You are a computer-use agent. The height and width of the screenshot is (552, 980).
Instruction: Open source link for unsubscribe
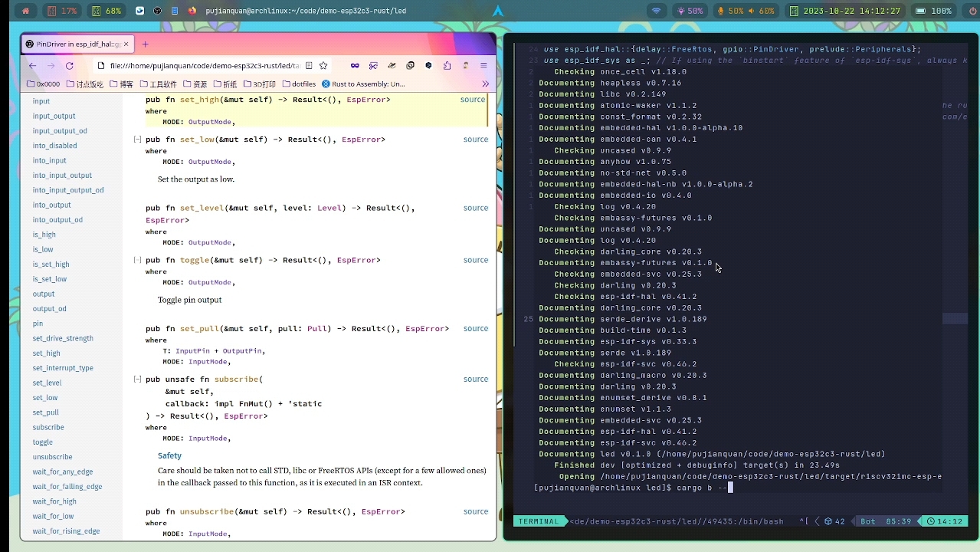pyautogui.click(x=476, y=511)
